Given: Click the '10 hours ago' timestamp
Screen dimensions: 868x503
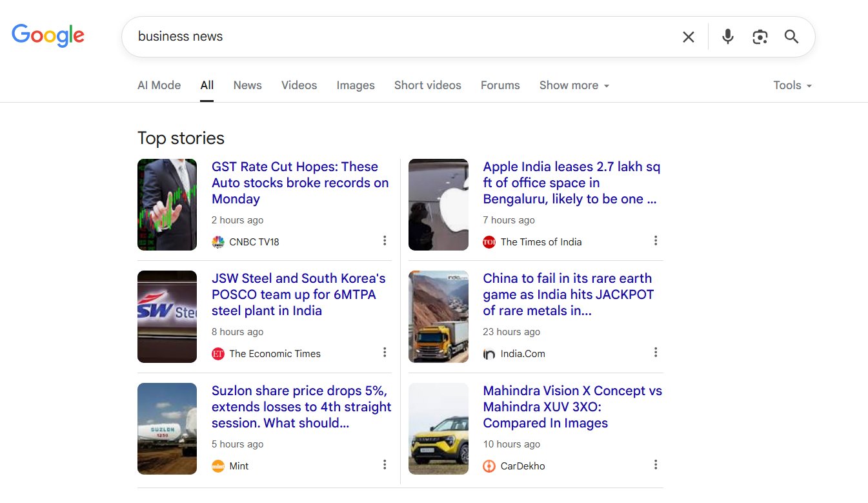Looking at the screenshot, I should [511, 444].
